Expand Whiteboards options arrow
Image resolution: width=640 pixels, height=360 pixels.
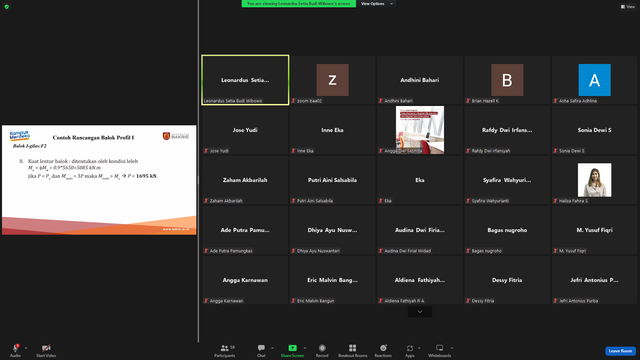[452, 348]
